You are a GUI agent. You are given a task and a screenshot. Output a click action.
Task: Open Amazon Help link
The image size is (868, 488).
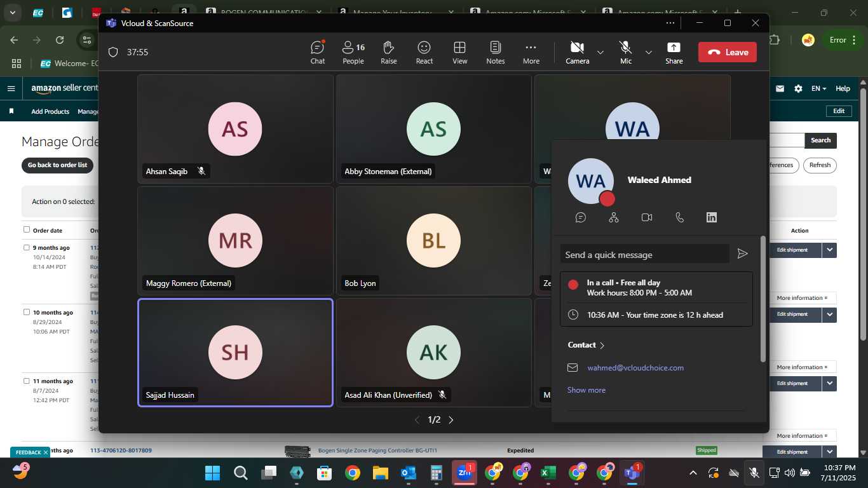(x=843, y=89)
